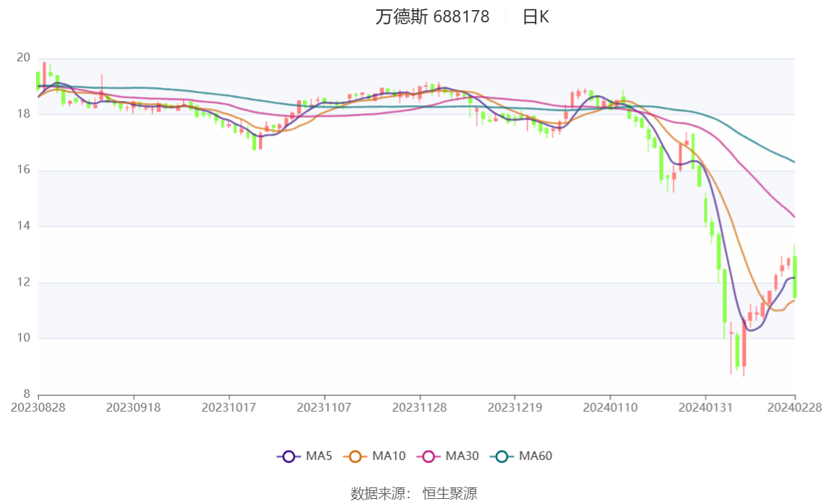Click the MA60 teal line endpoint

tap(793, 162)
